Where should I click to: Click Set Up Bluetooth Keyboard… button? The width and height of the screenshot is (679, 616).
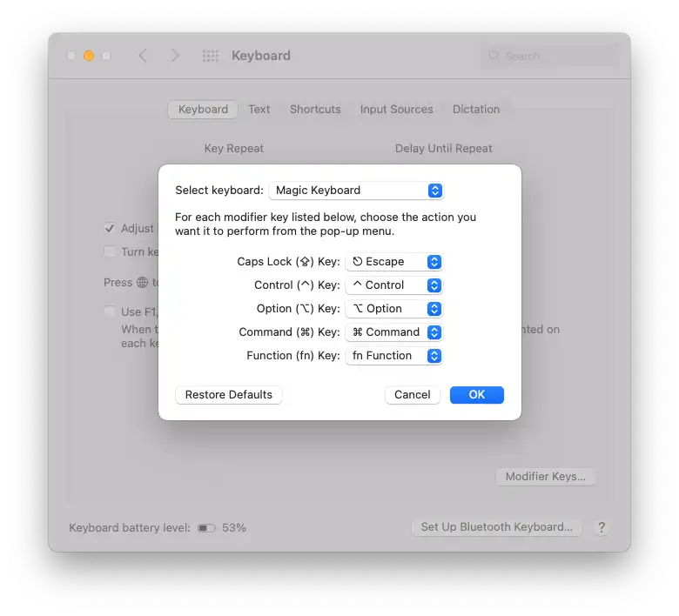[497, 527]
